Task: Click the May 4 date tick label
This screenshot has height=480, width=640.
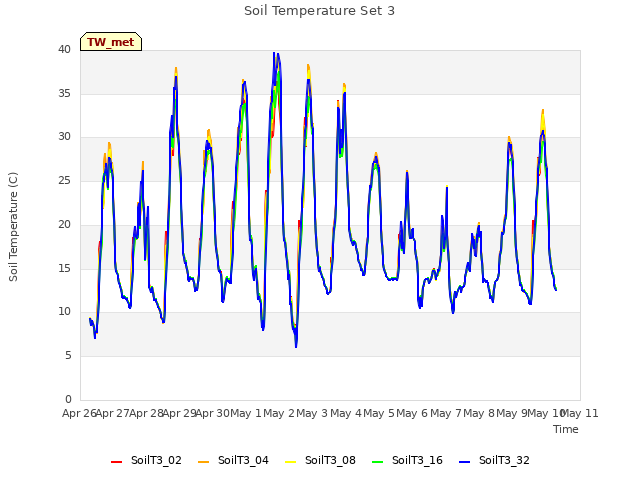Action: 346,413
